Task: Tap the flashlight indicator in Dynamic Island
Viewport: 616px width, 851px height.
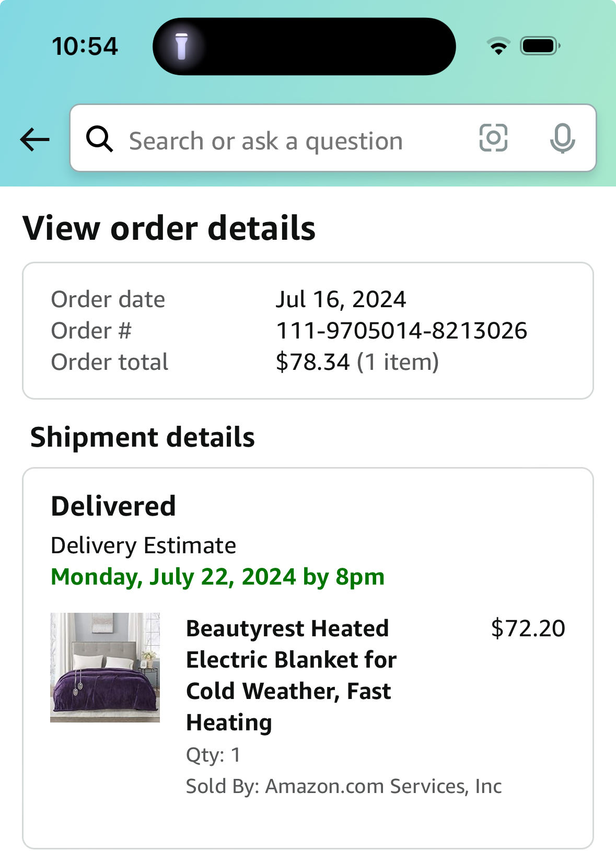Action: click(x=181, y=46)
